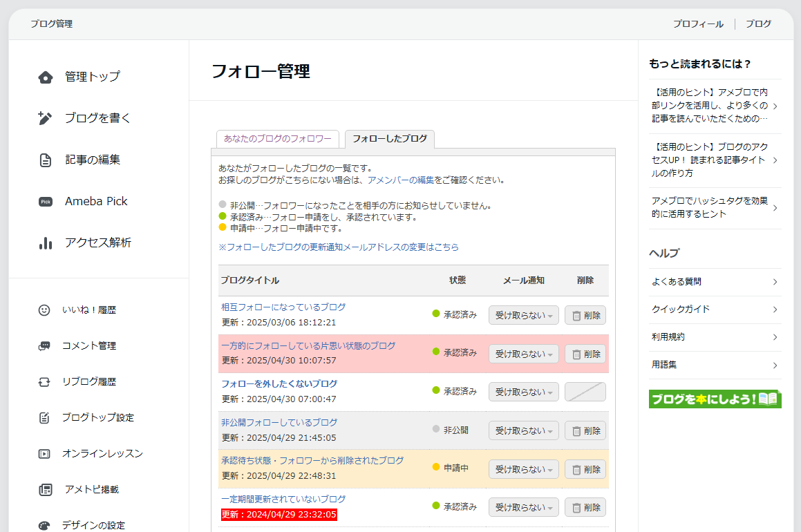
Task: Open ブログトップ設定 in the sidebar
Action: 98,417
